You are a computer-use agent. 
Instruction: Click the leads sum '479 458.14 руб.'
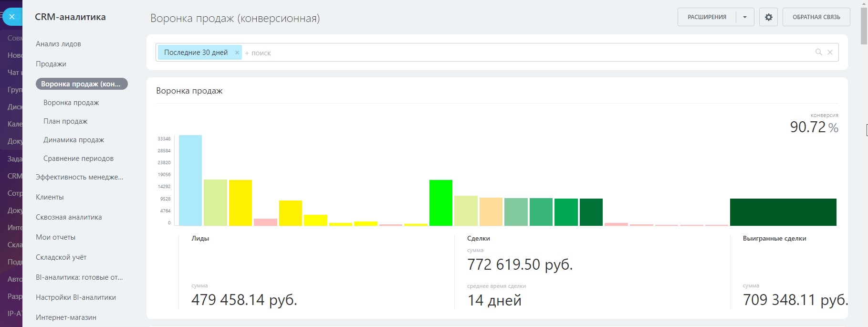(x=244, y=300)
